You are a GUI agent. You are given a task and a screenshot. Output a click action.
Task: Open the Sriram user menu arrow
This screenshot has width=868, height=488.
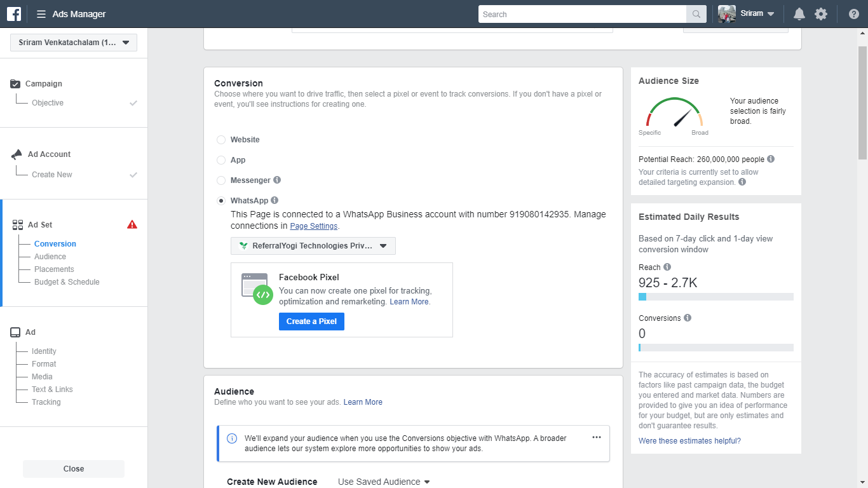click(771, 14)
